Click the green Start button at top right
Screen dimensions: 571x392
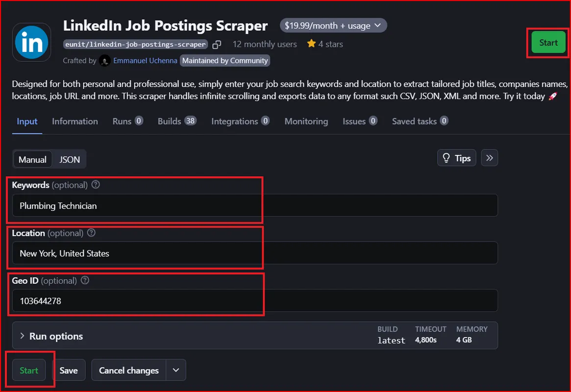548,43
